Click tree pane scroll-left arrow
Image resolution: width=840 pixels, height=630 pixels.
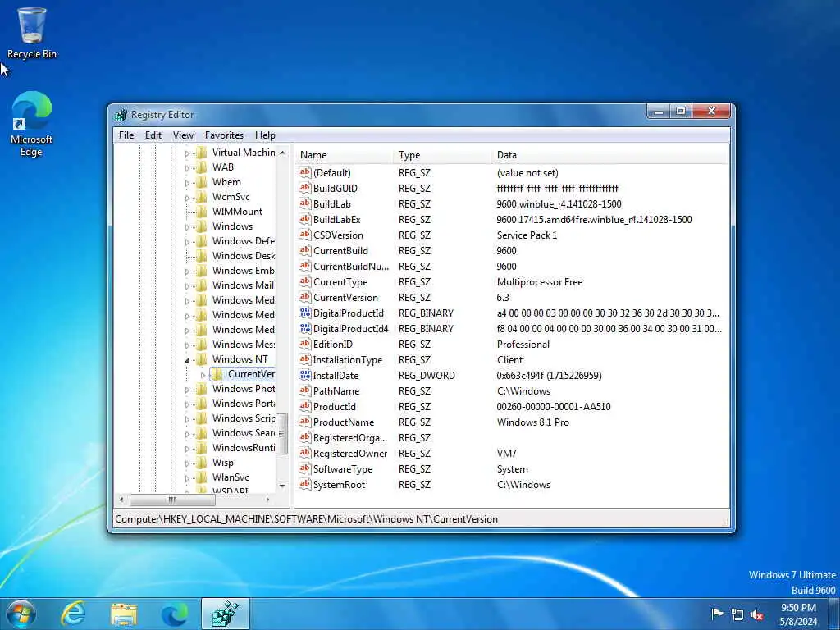point(121,500)
